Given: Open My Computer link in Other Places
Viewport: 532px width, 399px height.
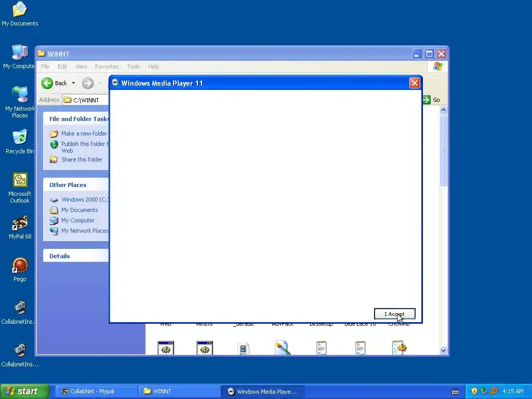Looking at the screenshot, I should click(x=78, y=220).
